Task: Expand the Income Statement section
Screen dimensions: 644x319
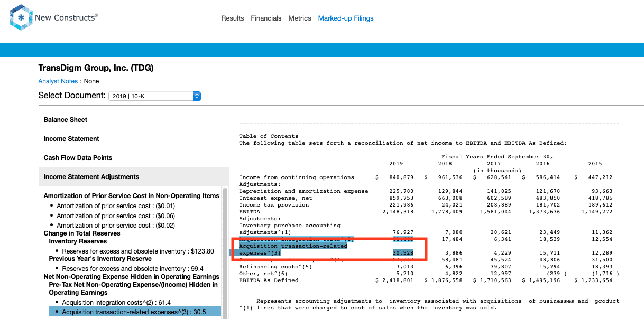Action: point(134,139)
